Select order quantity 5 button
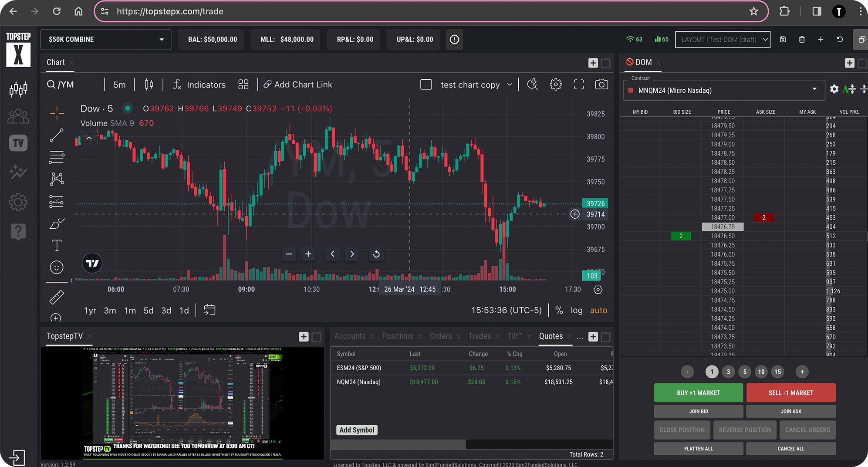 click(x=745, y=372)
